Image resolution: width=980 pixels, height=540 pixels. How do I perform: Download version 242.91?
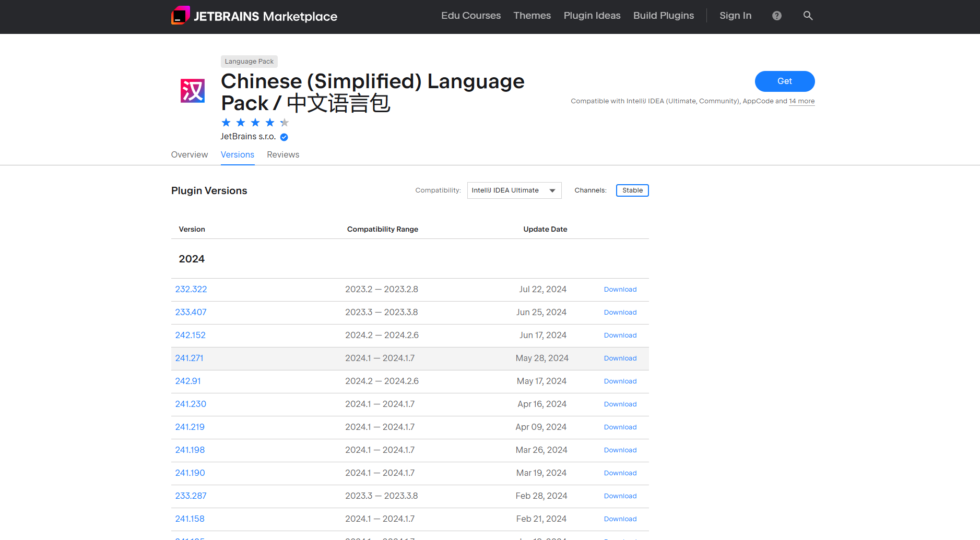click(620, 381)
